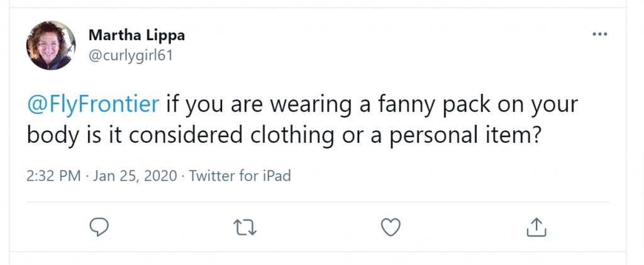Open the share tweet icon
This screenshot has height=265, width=644.
[536, 227]
